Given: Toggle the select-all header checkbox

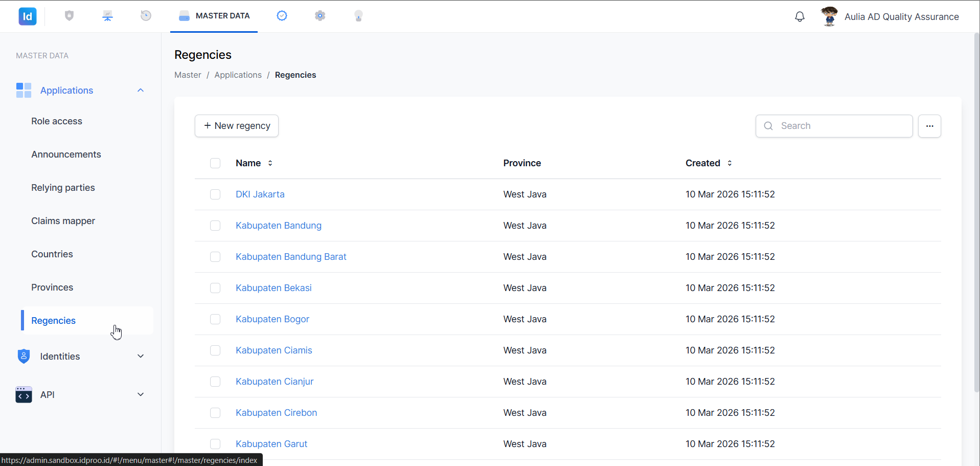Looking at the screenshot, I should (215, 163).
